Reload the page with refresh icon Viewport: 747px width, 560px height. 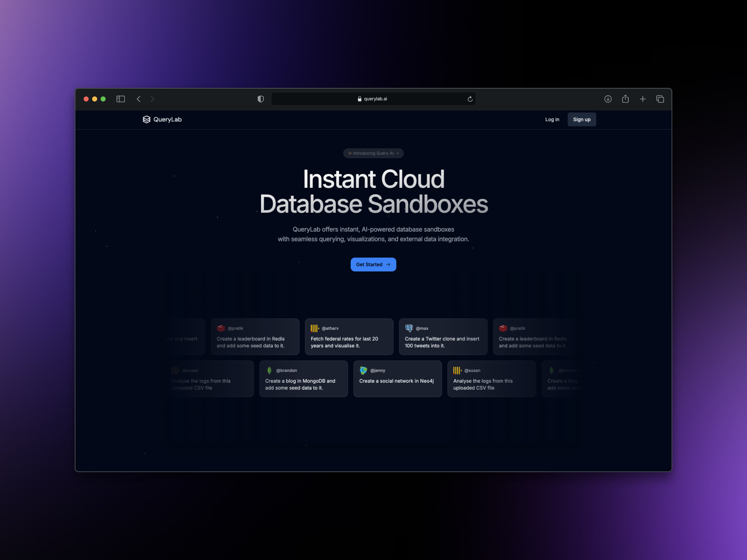[x=470, y=99]
